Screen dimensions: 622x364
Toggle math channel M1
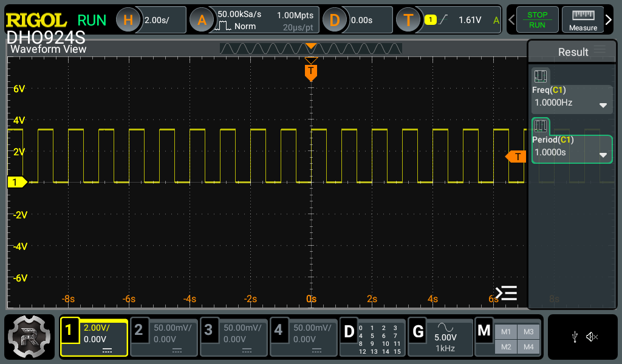pyautogui.click(x=506, y=332)
